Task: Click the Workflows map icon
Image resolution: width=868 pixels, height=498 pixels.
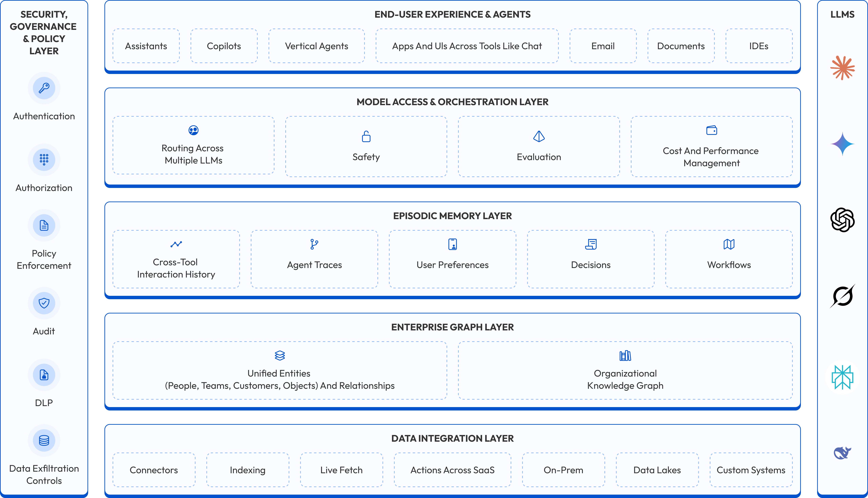Action: tap(729, 244)
